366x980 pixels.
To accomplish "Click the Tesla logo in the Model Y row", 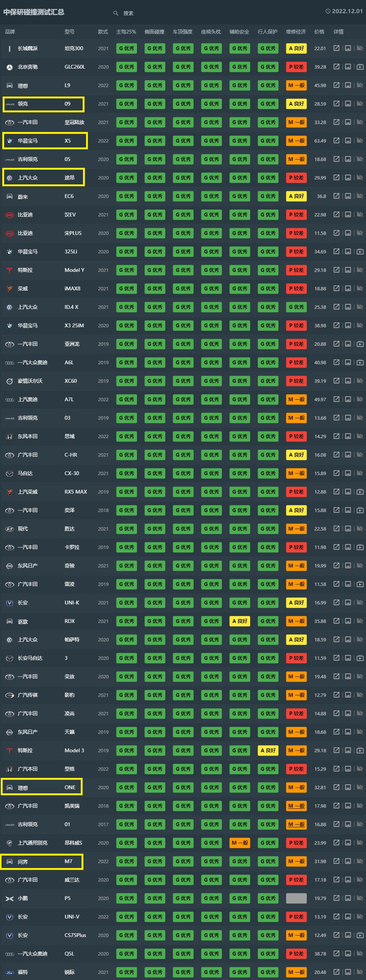I will click(9, 270).
